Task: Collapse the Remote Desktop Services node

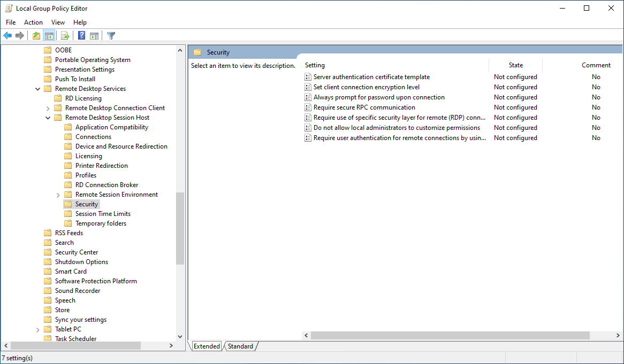Action: (x=37, y=88)
